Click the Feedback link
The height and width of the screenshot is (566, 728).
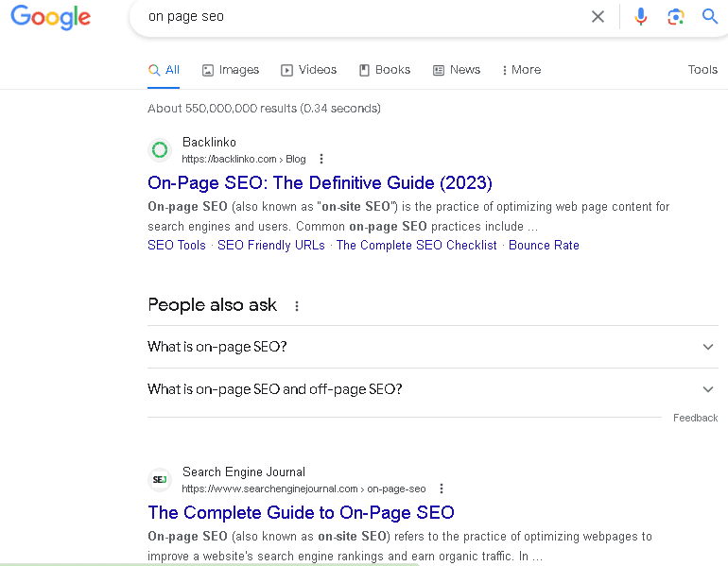click(696, 418)
